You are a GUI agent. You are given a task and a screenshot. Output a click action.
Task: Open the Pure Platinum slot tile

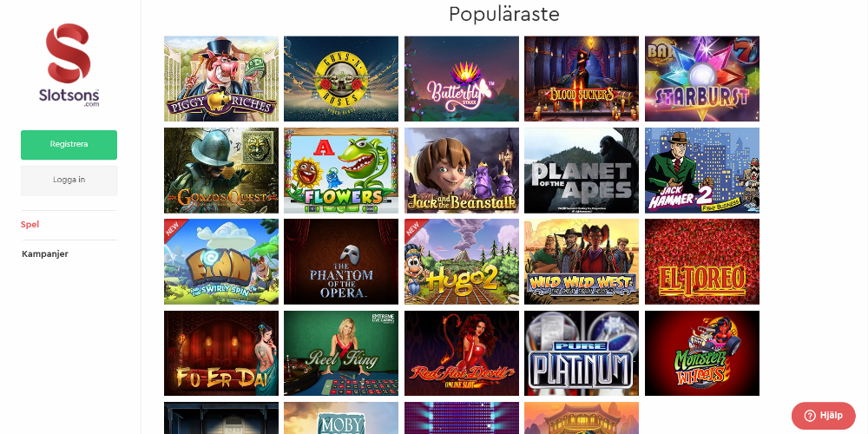coord(582,353)
